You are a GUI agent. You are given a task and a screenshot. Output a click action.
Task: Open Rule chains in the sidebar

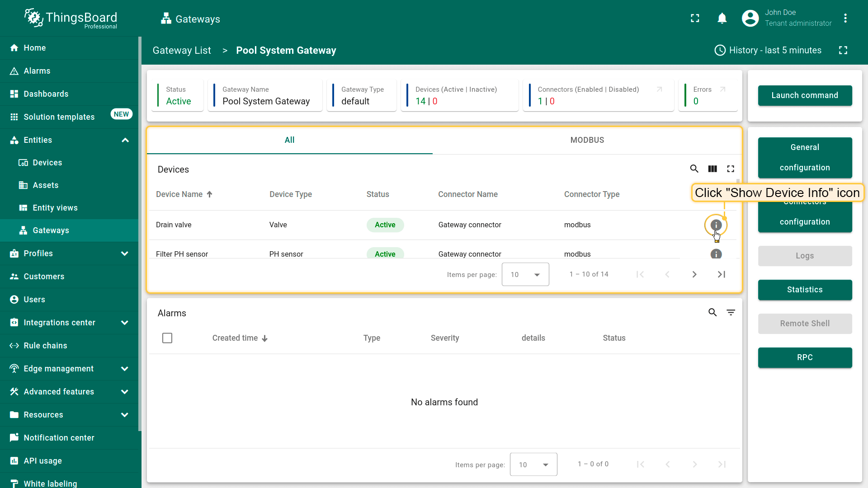[45, 346]
